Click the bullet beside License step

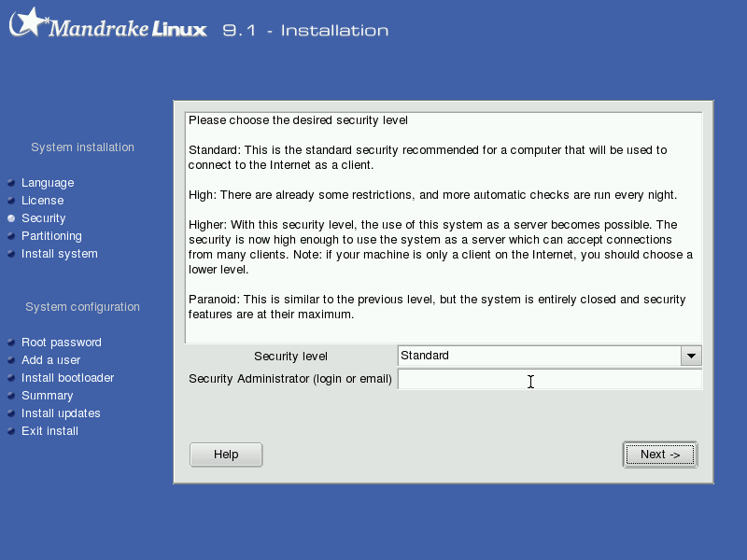click(11, 201)
